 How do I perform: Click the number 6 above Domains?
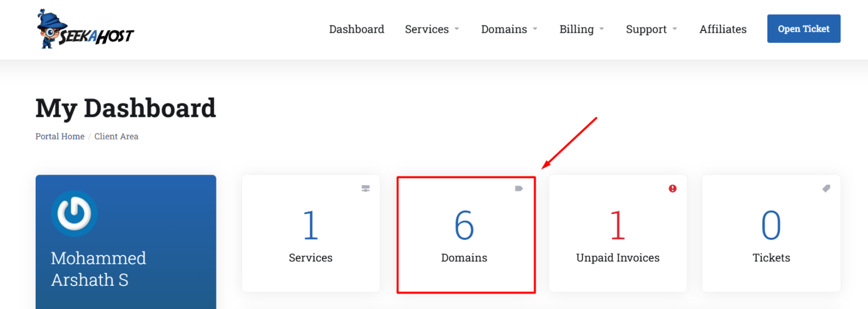(x=465, y=225)
